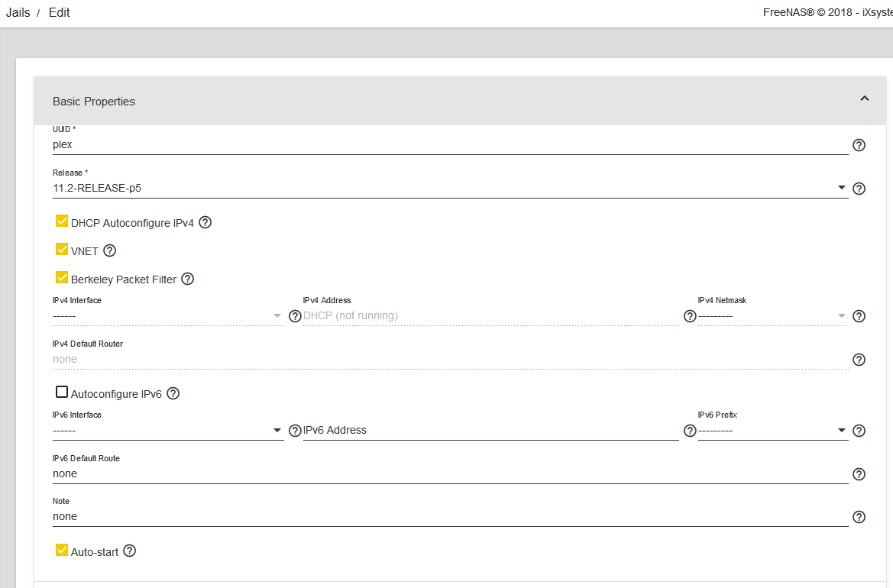893x588 pixels.
Task: Open help for Autoconfigure IPv6
Action: click(173, 394)
